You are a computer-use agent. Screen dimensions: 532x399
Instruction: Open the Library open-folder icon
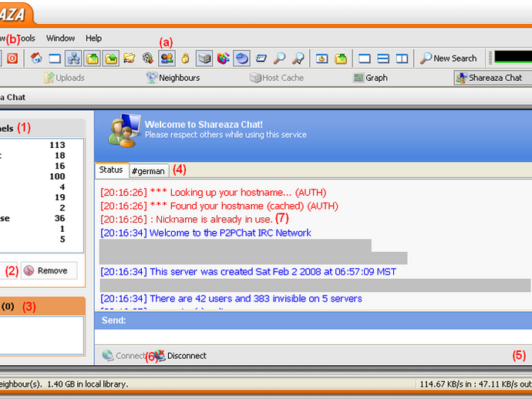point(129,59)
